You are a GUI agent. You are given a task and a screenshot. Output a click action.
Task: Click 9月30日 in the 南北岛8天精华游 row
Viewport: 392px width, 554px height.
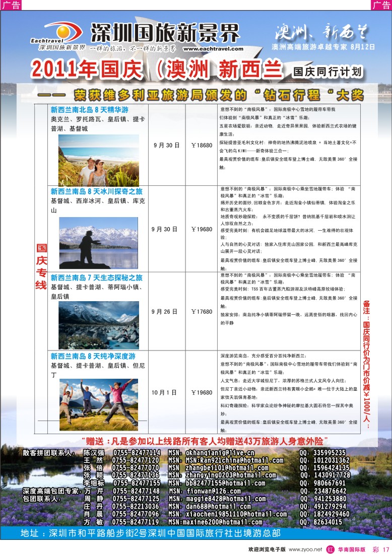click(166, 145)
